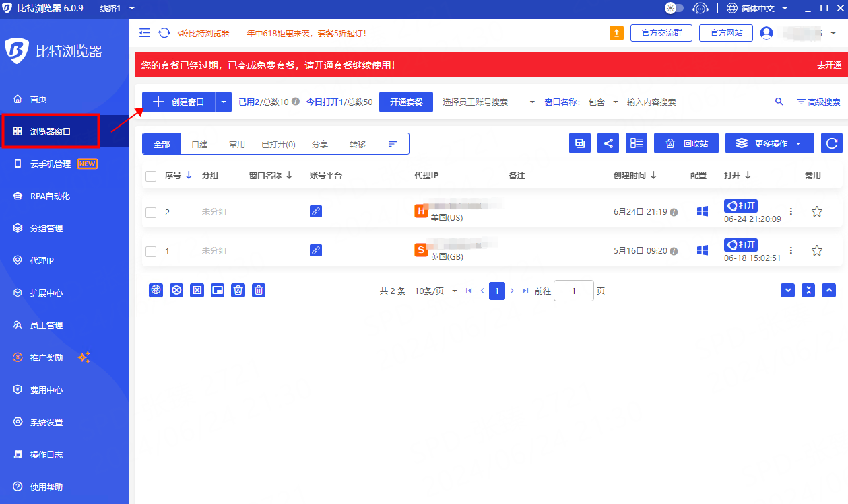
Task: Expand the 创建窗口 dropdown arrow
Action: point(224,102)
